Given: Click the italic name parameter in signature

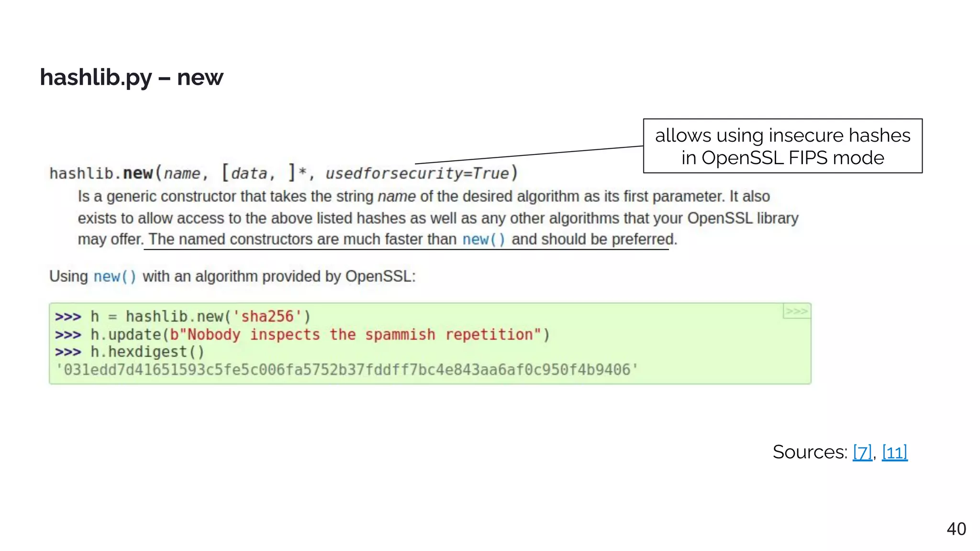Looking at the screenshot, I should pos(182,173).
